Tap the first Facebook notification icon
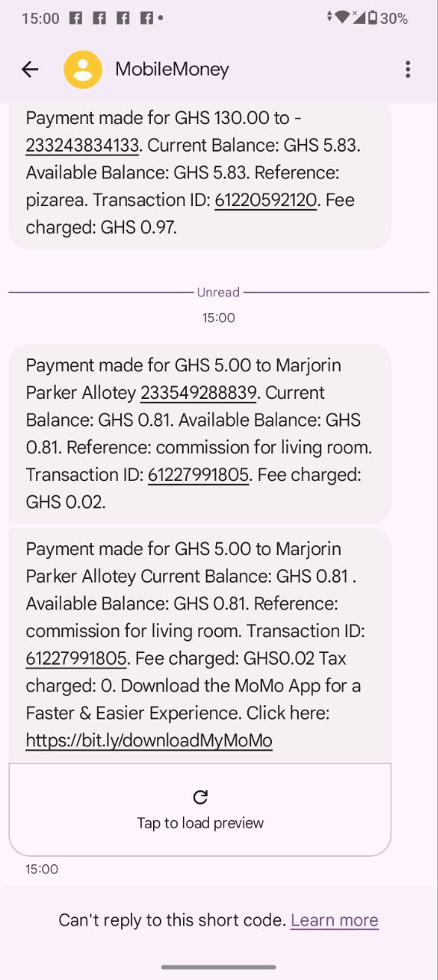Image resolution: width=438 pixels, height=980 pixels. (76, 18)
